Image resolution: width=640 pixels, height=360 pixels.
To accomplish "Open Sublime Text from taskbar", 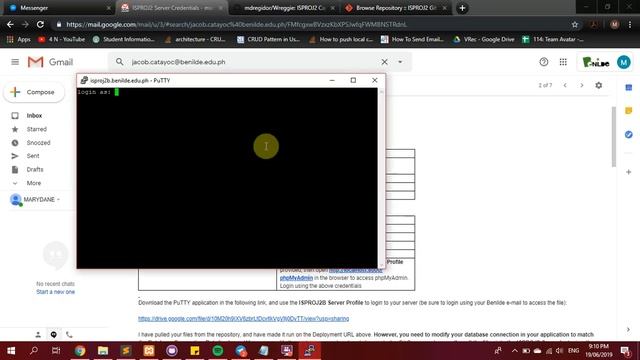I will (x=126, y=351).
